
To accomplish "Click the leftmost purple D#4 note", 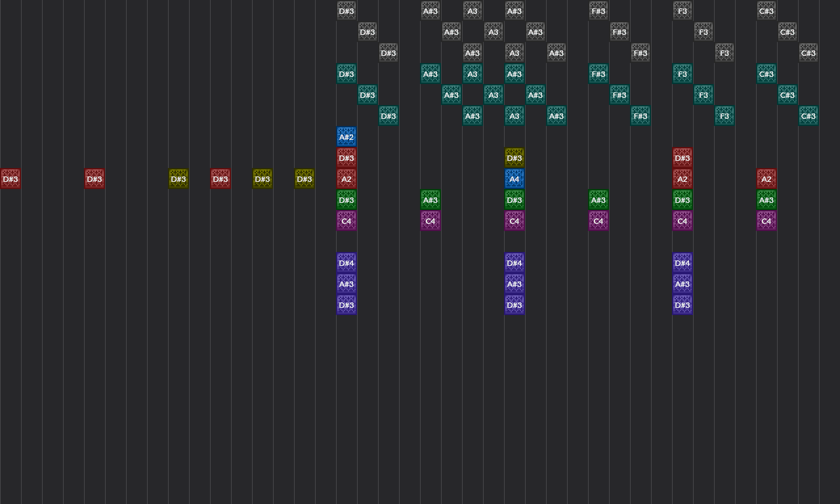I will pyautogui.click(x=346, y=262).
